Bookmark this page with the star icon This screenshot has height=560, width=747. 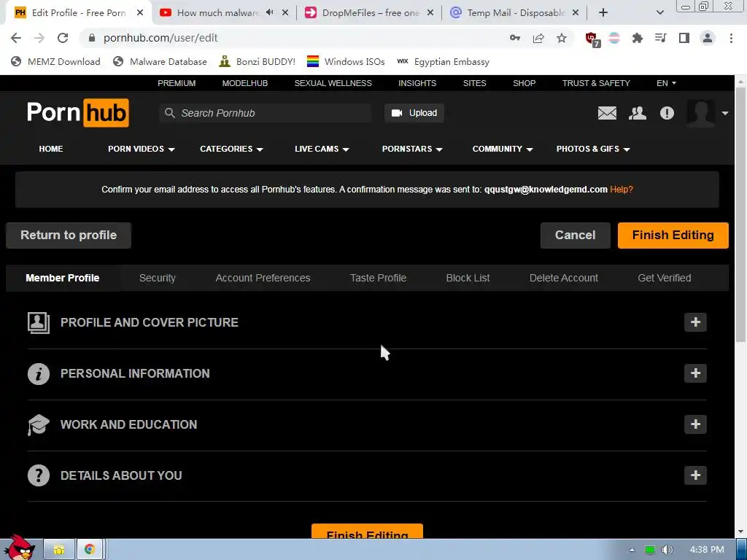pos(562,38)
